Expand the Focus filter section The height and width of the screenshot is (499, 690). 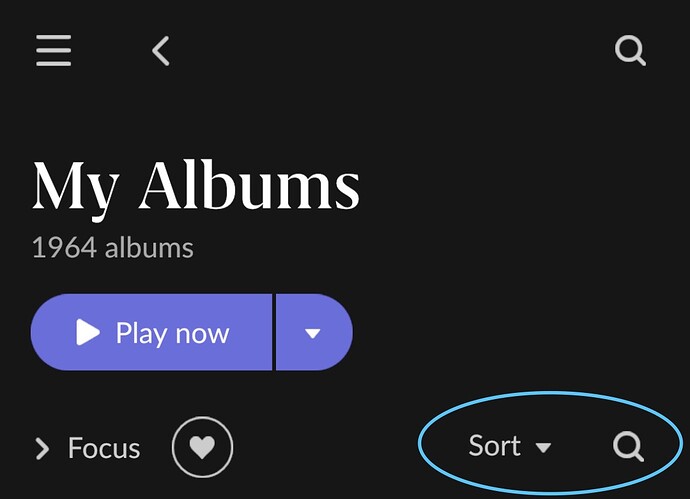[87, 448]
